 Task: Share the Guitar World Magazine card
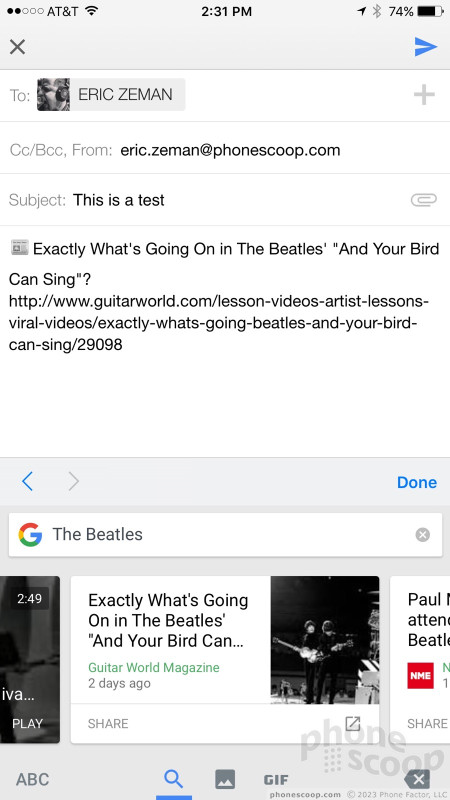pyautogui.click(x=108, y=723)
